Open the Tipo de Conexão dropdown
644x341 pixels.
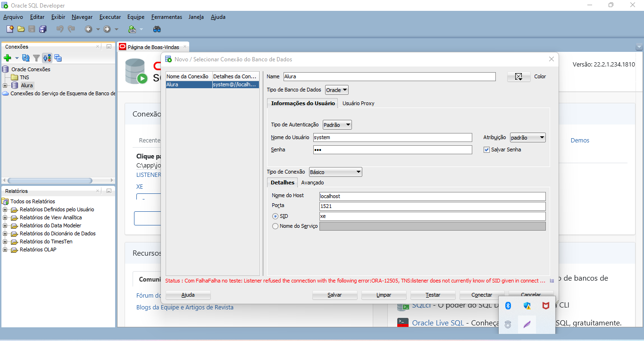pyautogui.click(x=335, y=172)
